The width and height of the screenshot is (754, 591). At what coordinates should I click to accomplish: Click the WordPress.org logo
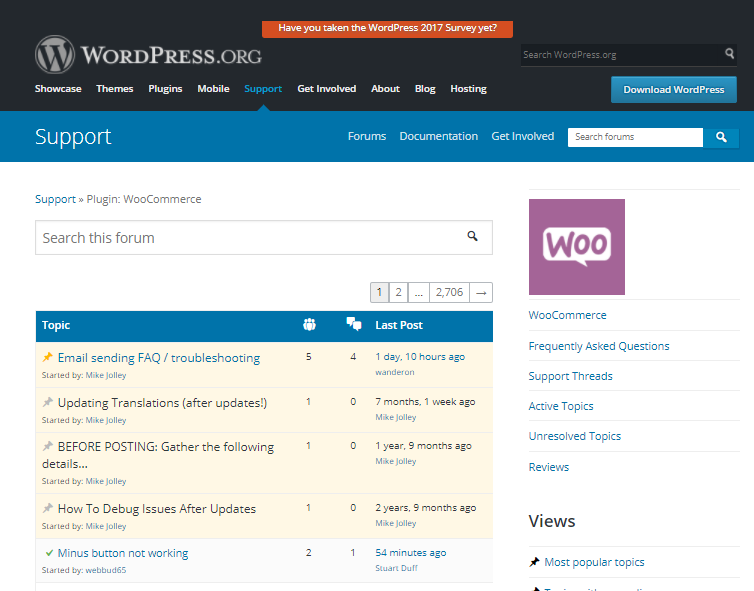pyautogui.click(x=148, y=54)
